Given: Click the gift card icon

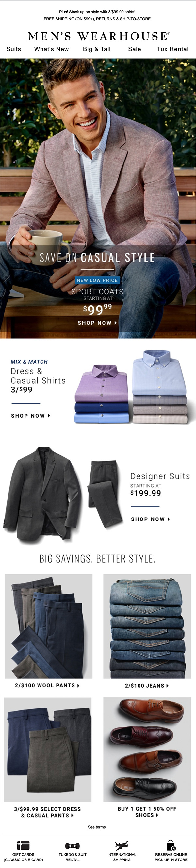Looking at the screenshot, I should pos(23,845).
